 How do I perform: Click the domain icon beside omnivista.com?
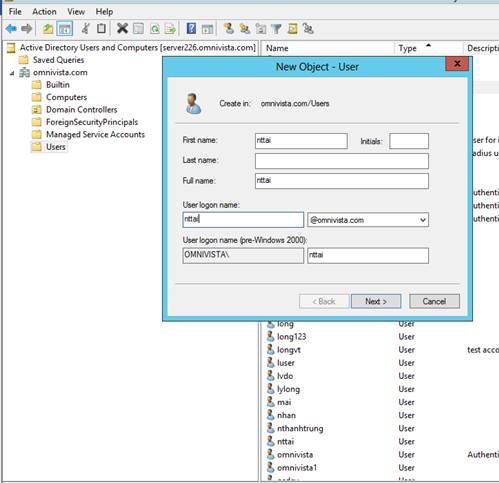point(24,72)
